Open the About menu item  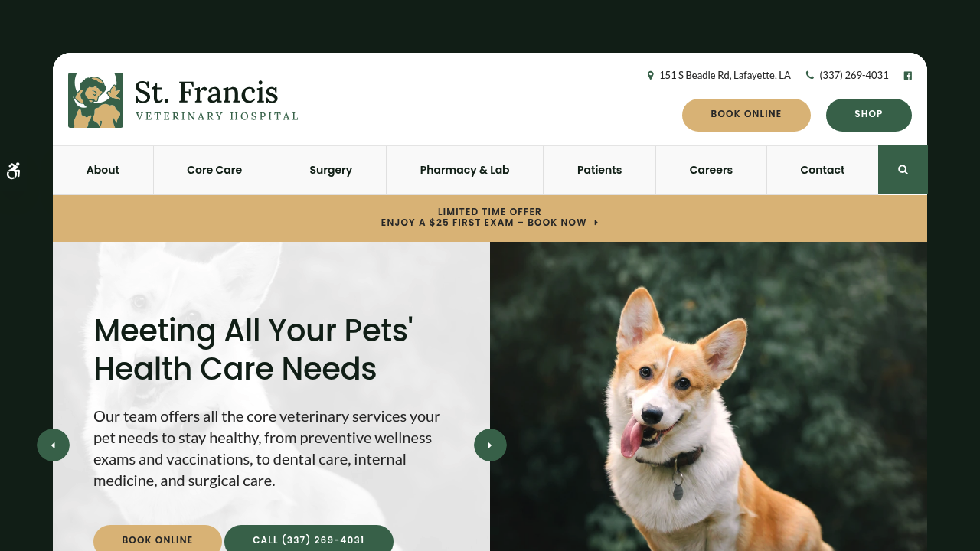103,170
